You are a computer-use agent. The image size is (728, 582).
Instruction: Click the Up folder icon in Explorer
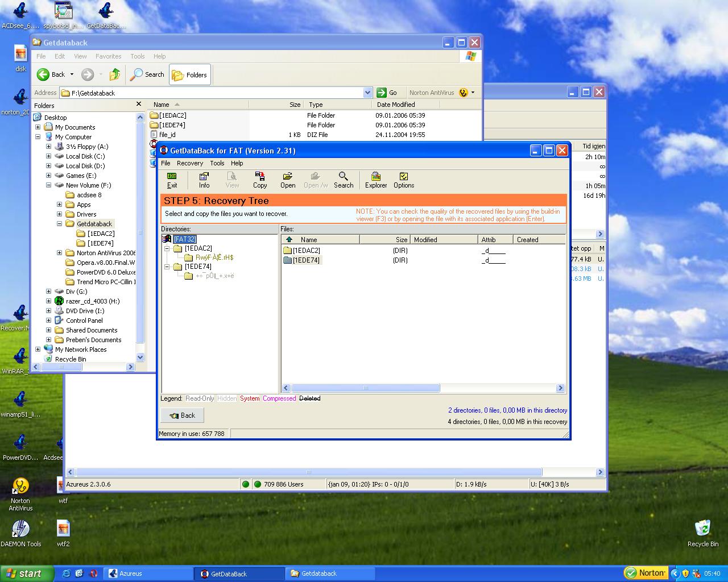(115, 74)
